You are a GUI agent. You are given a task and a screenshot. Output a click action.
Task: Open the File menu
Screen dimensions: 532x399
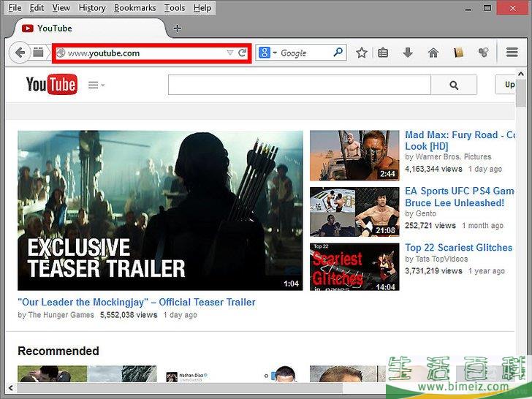pos(15,7)
